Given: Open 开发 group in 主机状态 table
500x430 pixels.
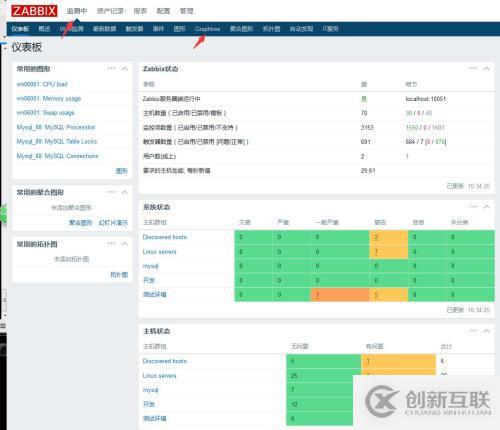Looking at the screenshot, I should point(149,404).
